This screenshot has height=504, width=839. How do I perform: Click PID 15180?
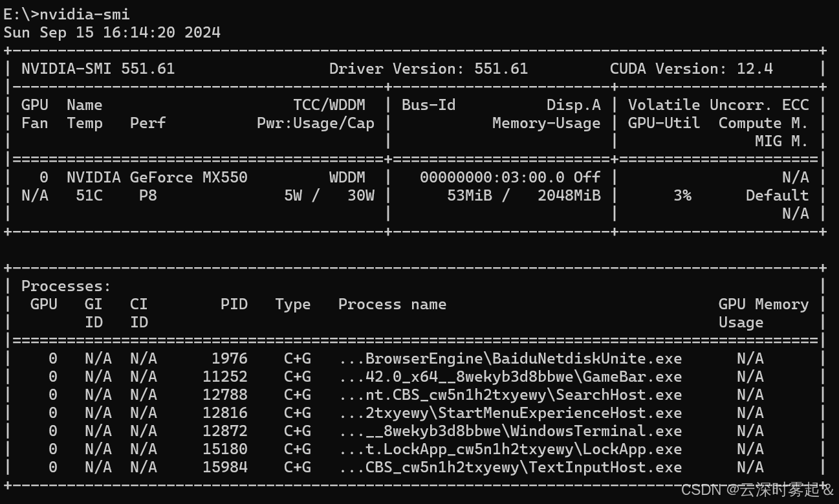click(225, 449)
